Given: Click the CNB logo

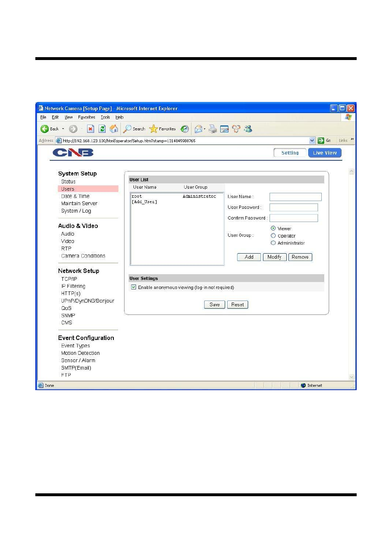Looking at the screenshot, I should [x=73, y=153].
